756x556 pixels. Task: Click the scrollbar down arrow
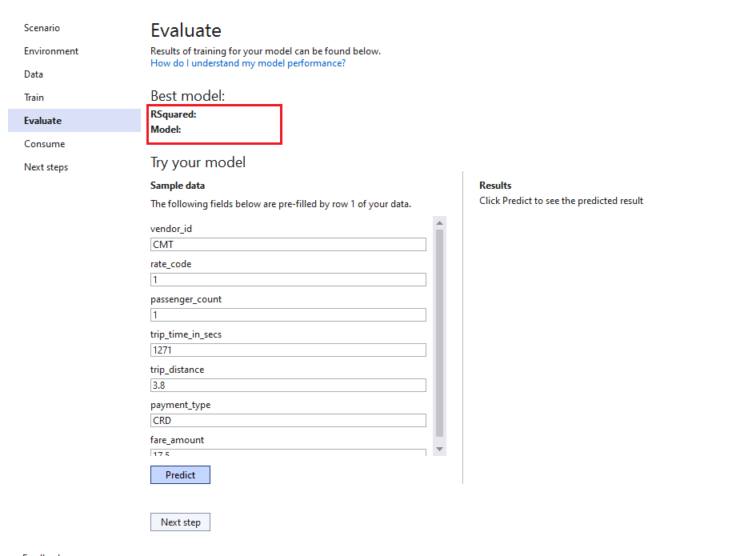[x=438, y=449]
